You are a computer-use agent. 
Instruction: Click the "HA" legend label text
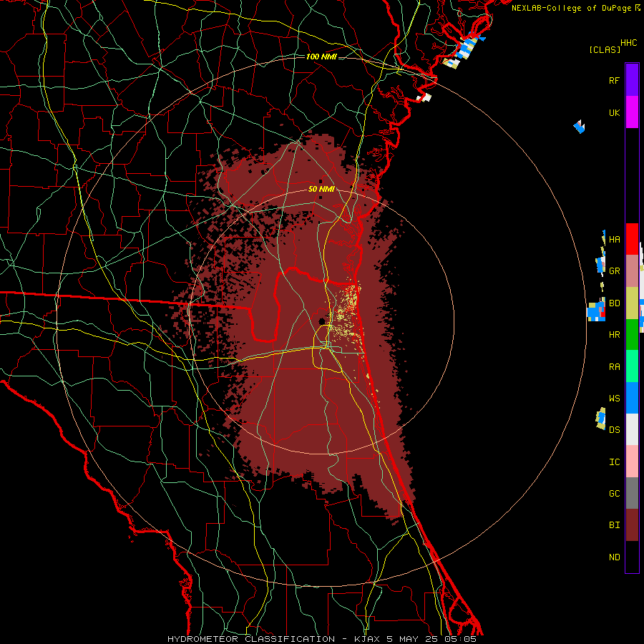[614, 239]
